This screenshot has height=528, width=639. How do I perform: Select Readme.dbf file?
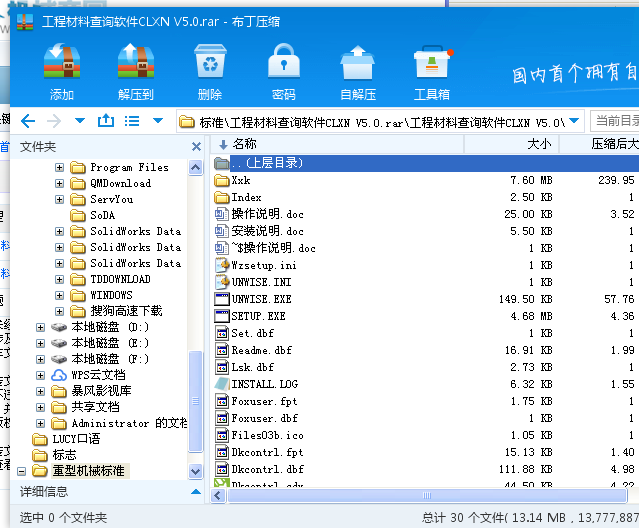click(x=253, y=350)
